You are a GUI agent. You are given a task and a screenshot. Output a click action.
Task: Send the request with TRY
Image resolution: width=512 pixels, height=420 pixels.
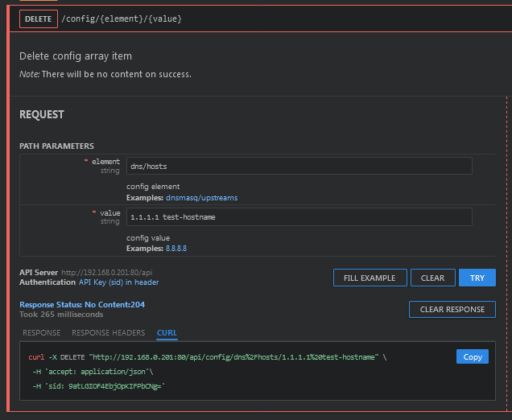pyautogui.click(x=477, y=278)
